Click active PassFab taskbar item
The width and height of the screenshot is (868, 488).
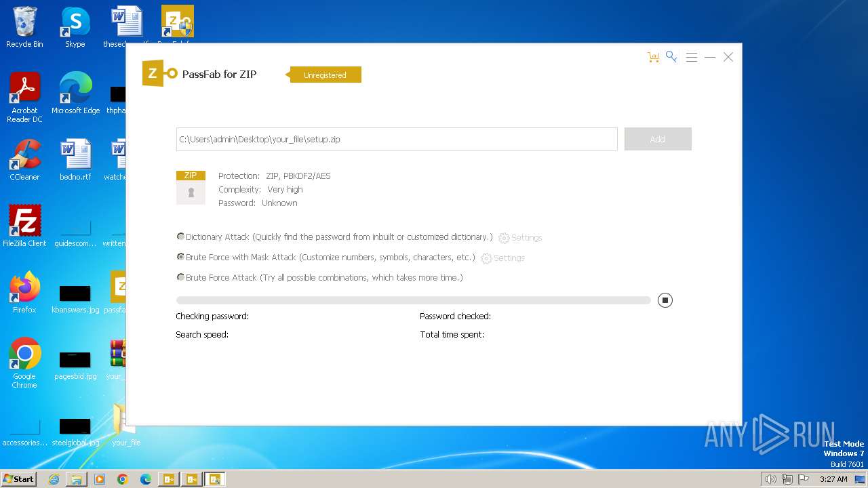click(x=215, y=479)
